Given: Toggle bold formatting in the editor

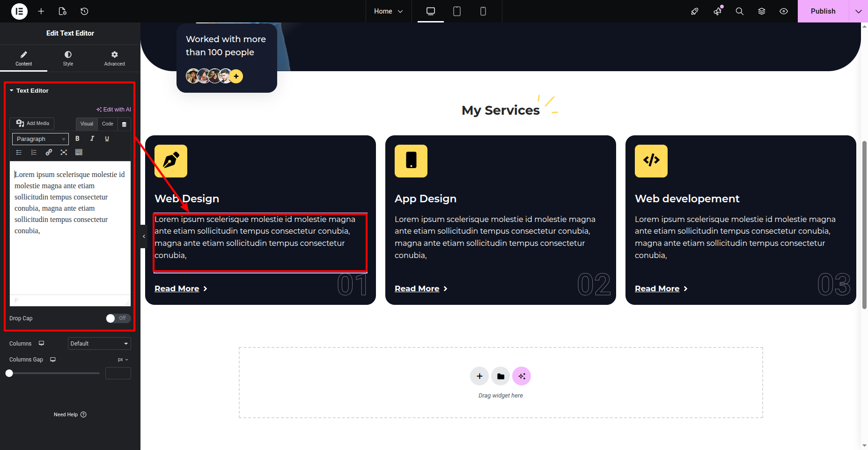Looking at the screenshot, I should 77,139.
